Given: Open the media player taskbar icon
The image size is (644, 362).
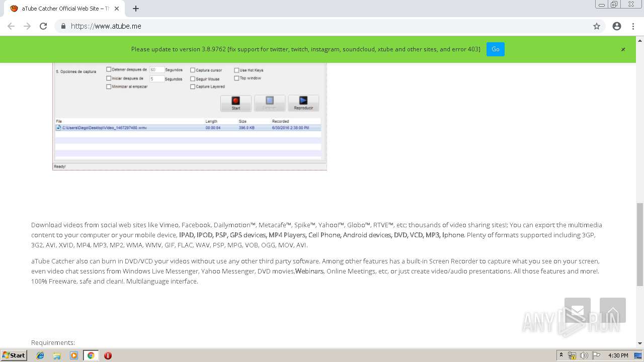Looking at the screenshot, I should click(x=74, y=355).
